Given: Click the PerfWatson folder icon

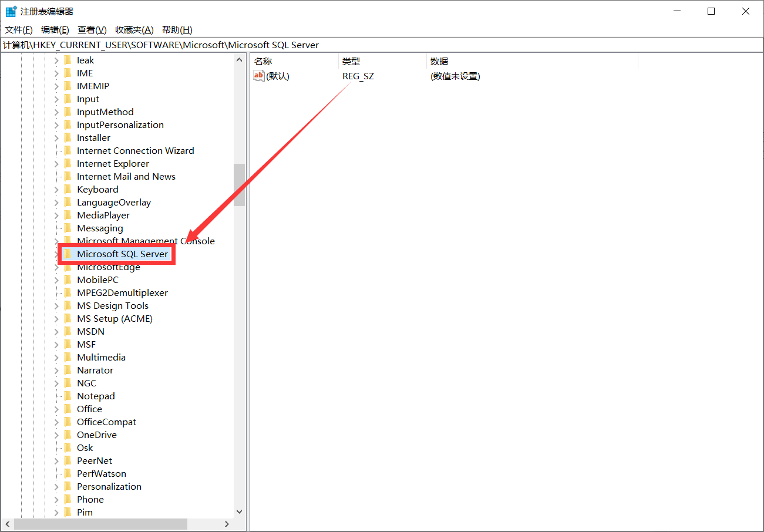Looking at the screenshot, I should pyautogui.click(x=68, y=473).
